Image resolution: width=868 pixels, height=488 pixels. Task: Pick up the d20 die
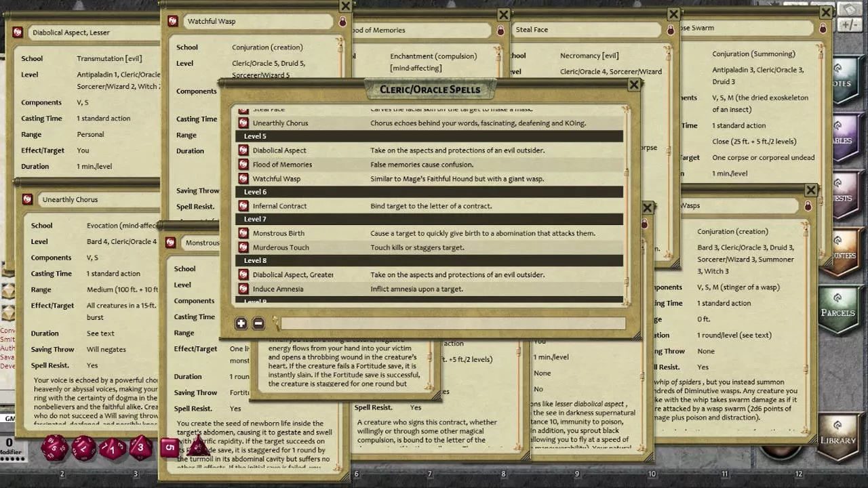(x=56, y=448)
